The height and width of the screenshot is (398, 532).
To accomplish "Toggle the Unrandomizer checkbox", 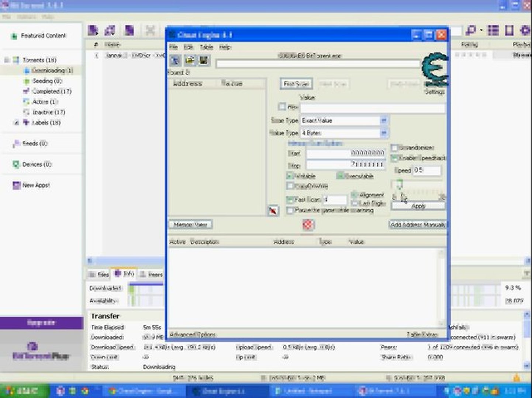I will click(x=394, y=148).
